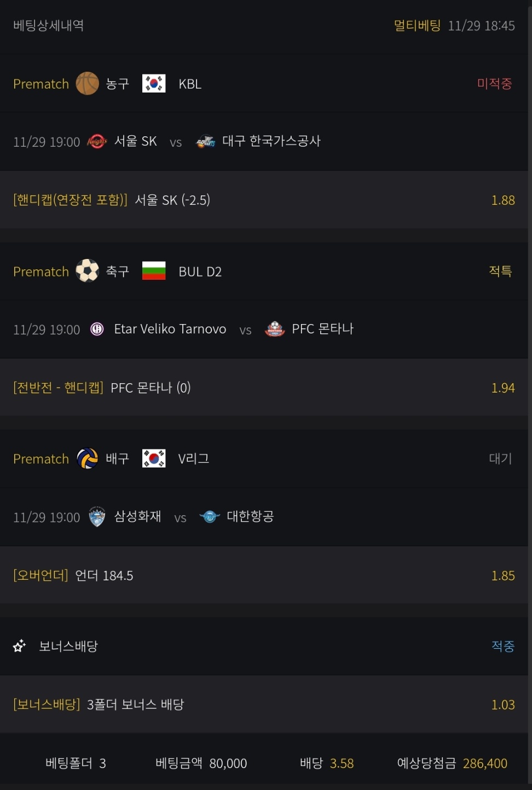Click the Korean flag beside KBL

tap(154, 84)
